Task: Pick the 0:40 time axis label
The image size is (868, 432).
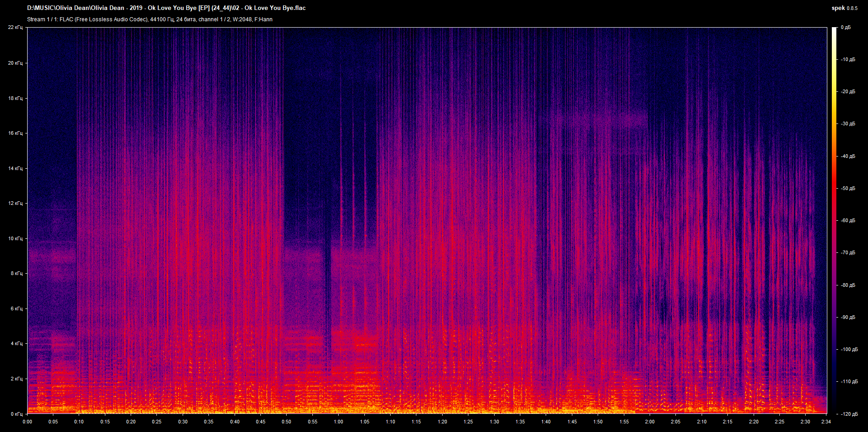Action: pyautogui.click(x=235, y=422)
